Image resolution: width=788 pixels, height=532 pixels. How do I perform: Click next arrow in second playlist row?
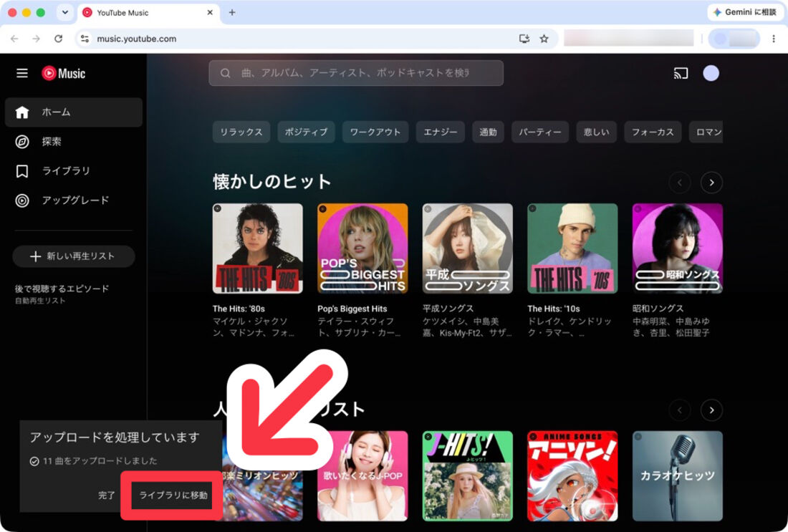pos(711,410)
